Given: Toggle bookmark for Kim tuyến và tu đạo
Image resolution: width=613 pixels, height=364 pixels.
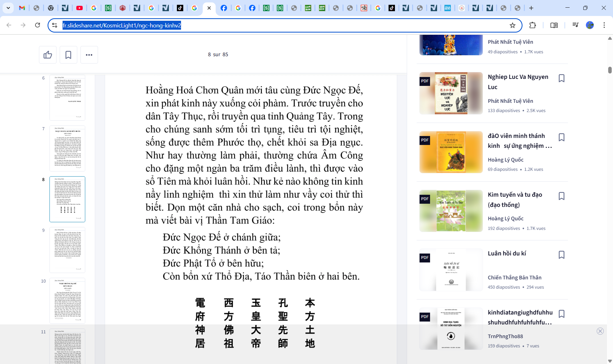Looking at the screenshot, I should click(x=561, y=196).
